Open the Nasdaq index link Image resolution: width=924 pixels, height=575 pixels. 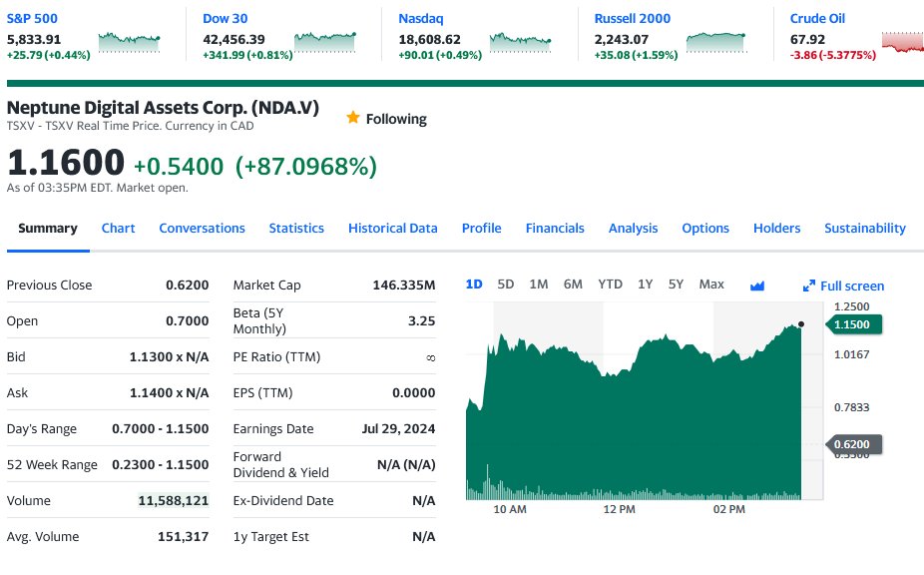click(421, 18)
